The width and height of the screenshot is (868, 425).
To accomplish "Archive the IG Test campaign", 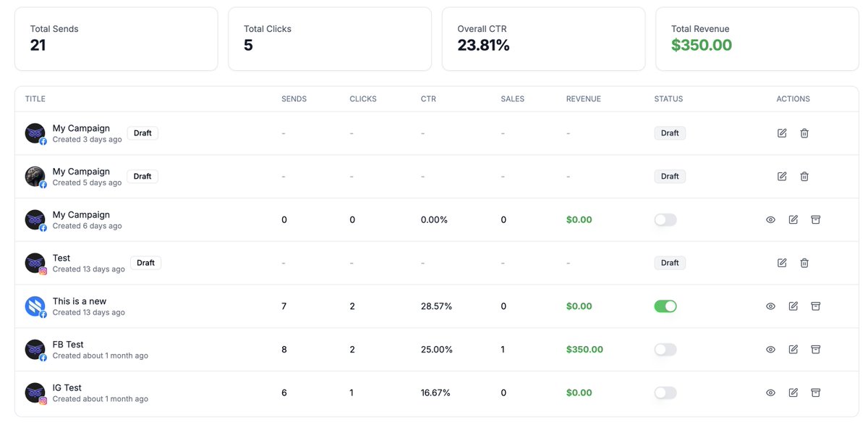I will [816, 392].
